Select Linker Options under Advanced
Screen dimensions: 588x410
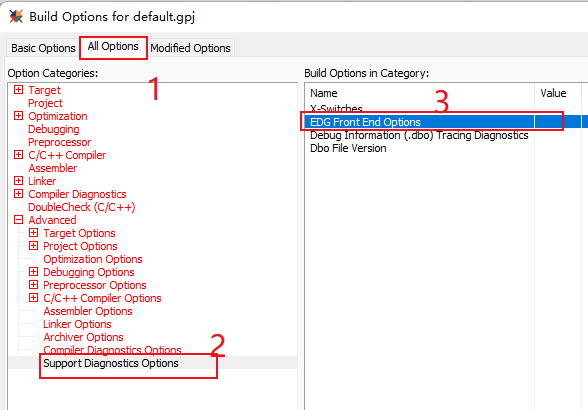pyautogui.click(x=77, y=324)
